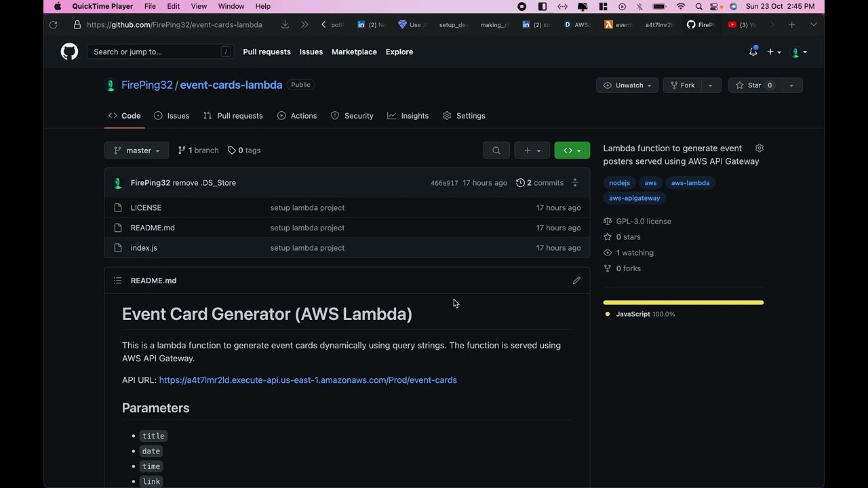Click the JavaScript language bar
Image resolution: width=868 pixels, height=488 pixels.
coord(684,302)
